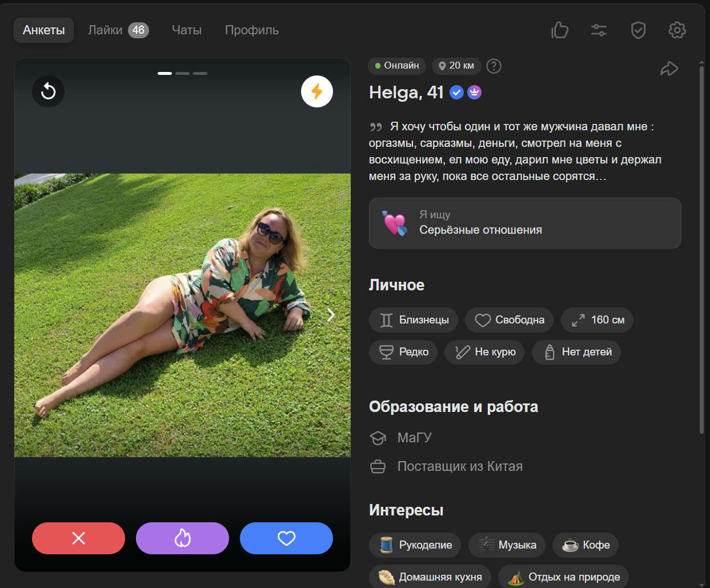
Task: Click the Кофе interest chip
Action: [x=585, y=545]
